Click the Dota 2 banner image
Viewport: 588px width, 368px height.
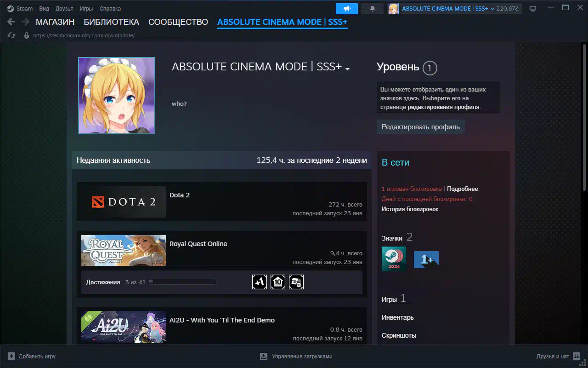click(x=124, y=201)
